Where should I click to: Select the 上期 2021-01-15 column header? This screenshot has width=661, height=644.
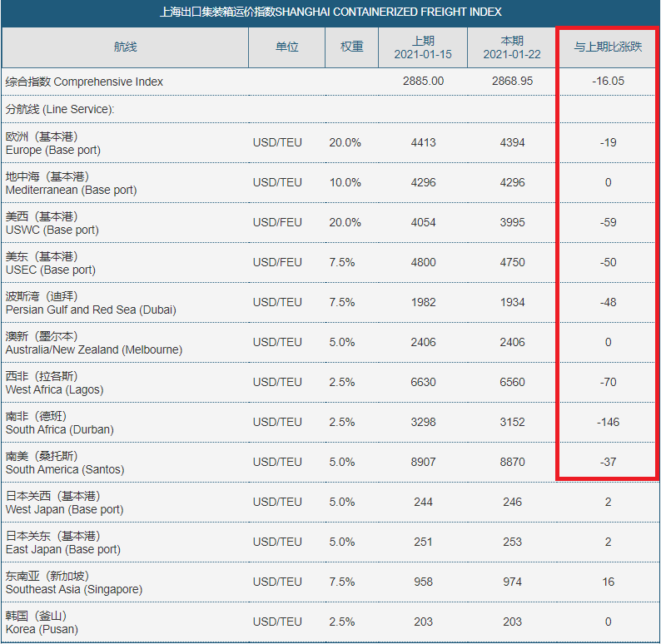(x=423, y=47)
